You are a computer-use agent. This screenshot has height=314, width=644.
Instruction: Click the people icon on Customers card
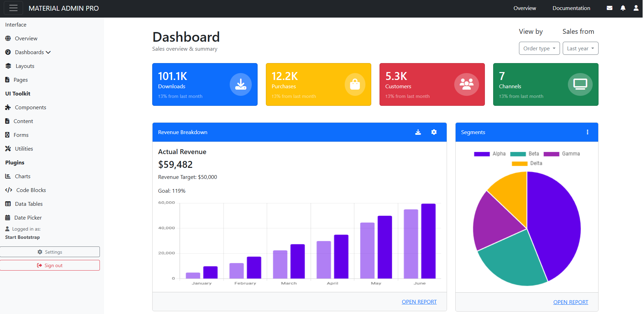click(467, 84)
